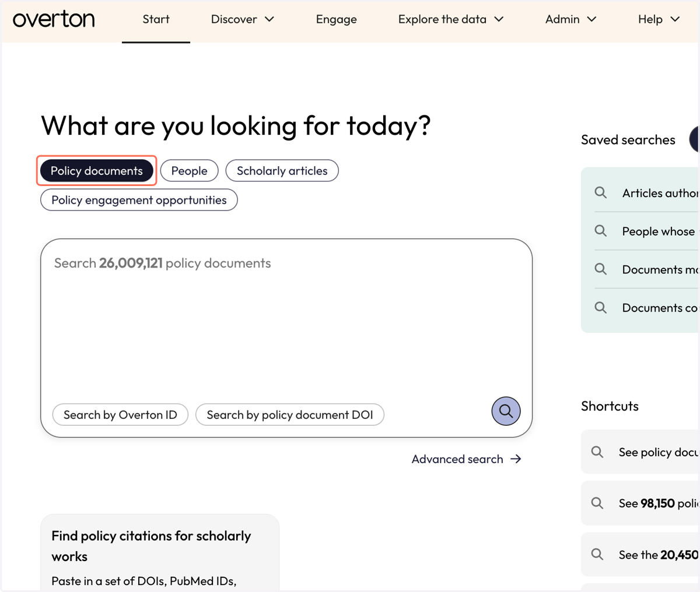Choose Search by Overton ID
The width and height of the screenshot is (700, 592).
(x=120, y=415)
